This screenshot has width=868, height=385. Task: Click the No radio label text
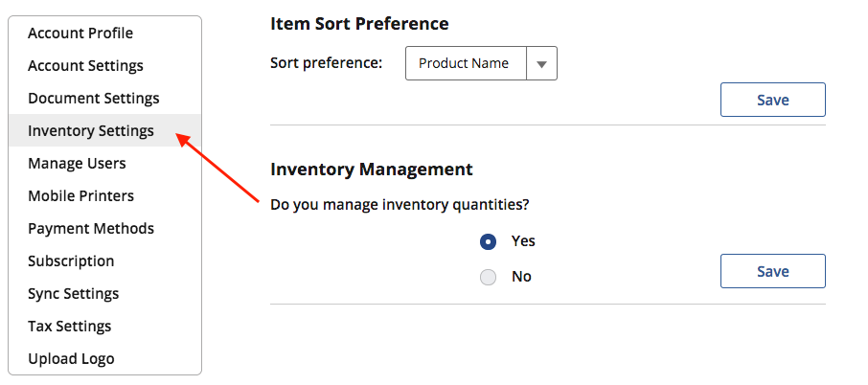click(x=521, y=277)
